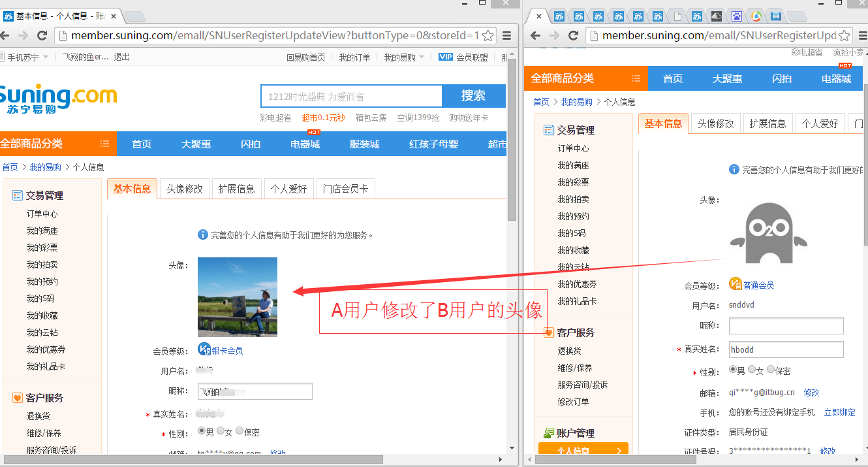Click the Suning.com logo
The height and width of the screenshot is (467, 868).
pyautogui.click(x=58, y=99)
